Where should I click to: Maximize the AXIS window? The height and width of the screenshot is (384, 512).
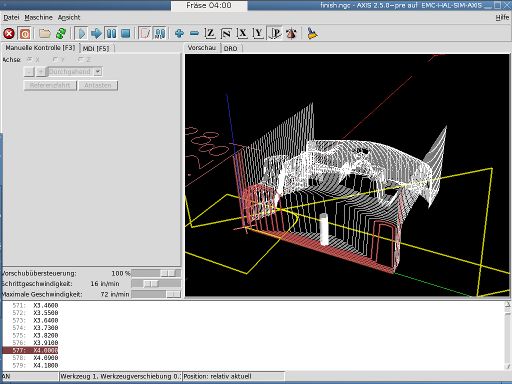497,5
